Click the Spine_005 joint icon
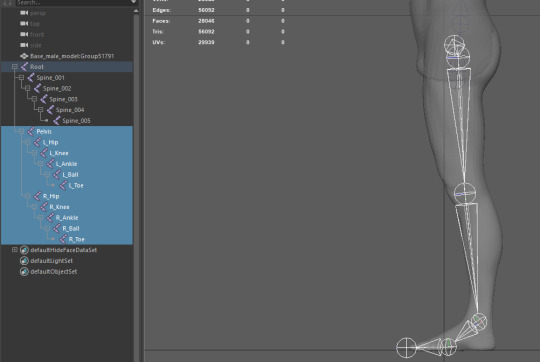The height and width of the screenshot is (362, 540). [x=57, y=121]
